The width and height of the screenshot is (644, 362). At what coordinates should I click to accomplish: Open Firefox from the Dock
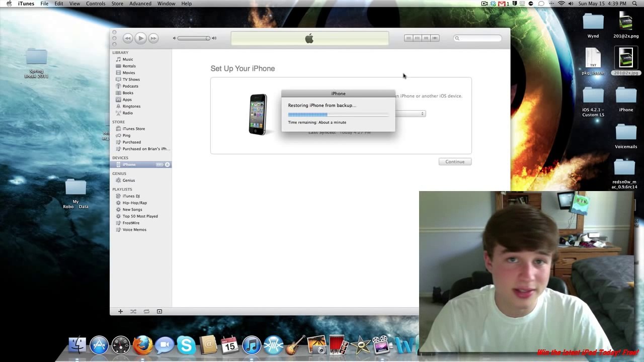142,345
